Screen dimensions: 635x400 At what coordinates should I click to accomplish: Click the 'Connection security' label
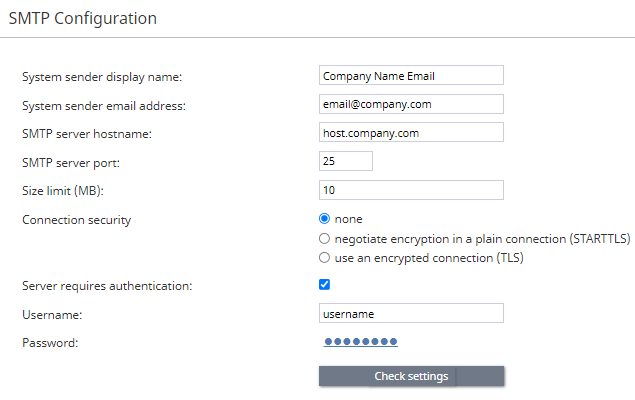(x=77, y=220)
